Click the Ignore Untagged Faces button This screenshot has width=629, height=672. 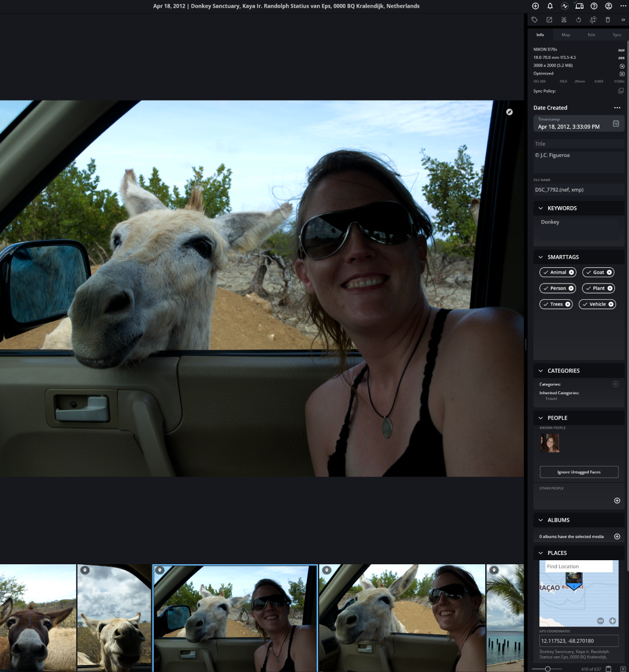tap(579, 472)
